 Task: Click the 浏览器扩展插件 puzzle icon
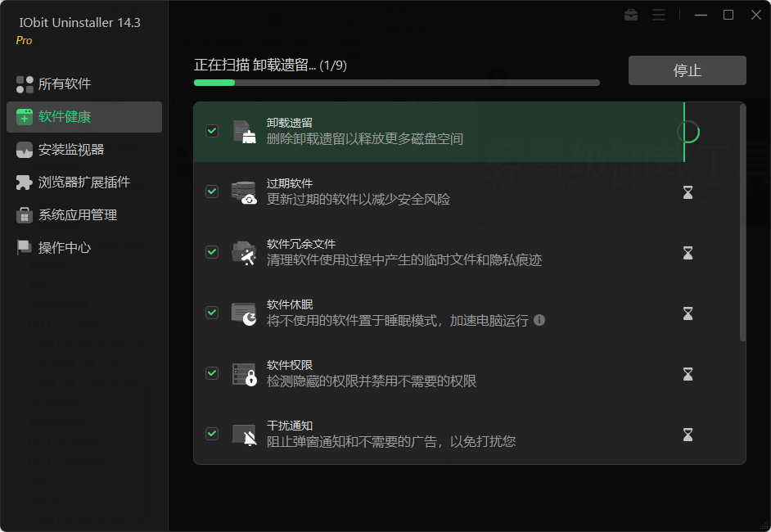(x=25, y=183)
